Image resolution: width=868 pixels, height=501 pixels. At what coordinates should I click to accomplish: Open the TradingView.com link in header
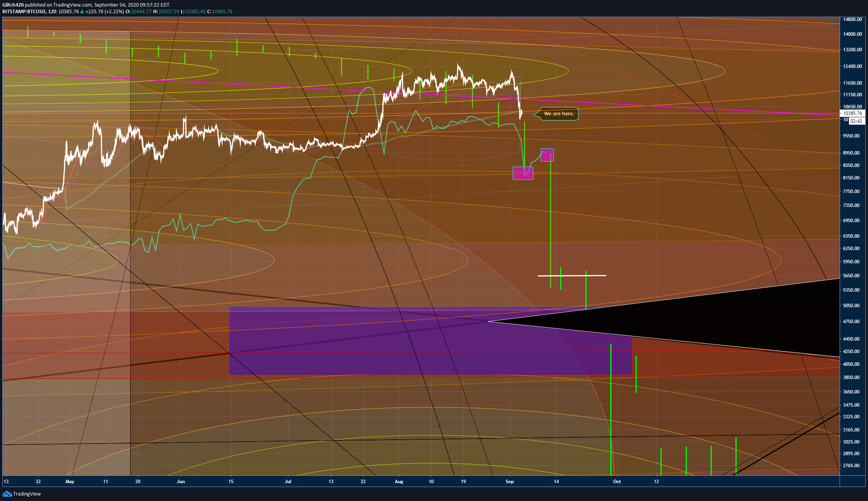73,5
